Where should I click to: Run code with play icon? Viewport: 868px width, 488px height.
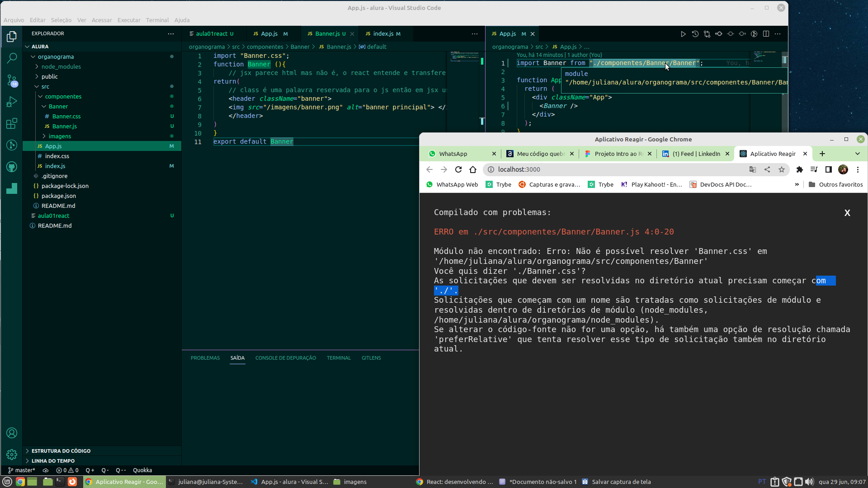683,34
